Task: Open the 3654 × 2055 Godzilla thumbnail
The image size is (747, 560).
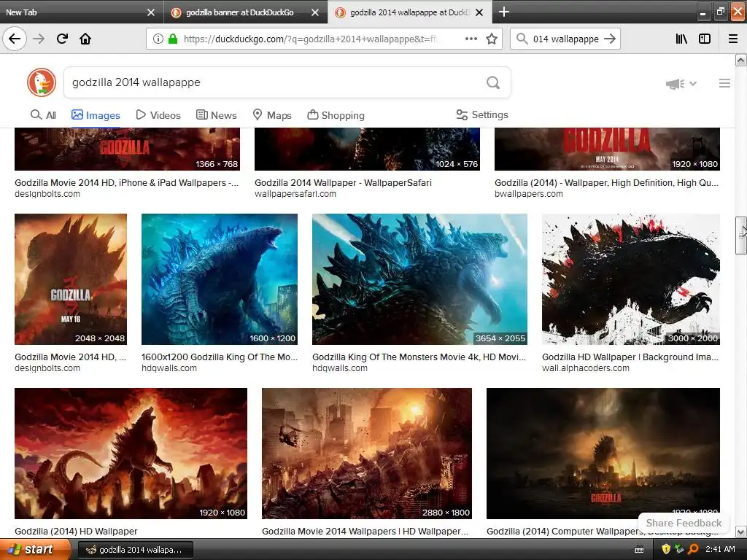Action: (419, 279)
